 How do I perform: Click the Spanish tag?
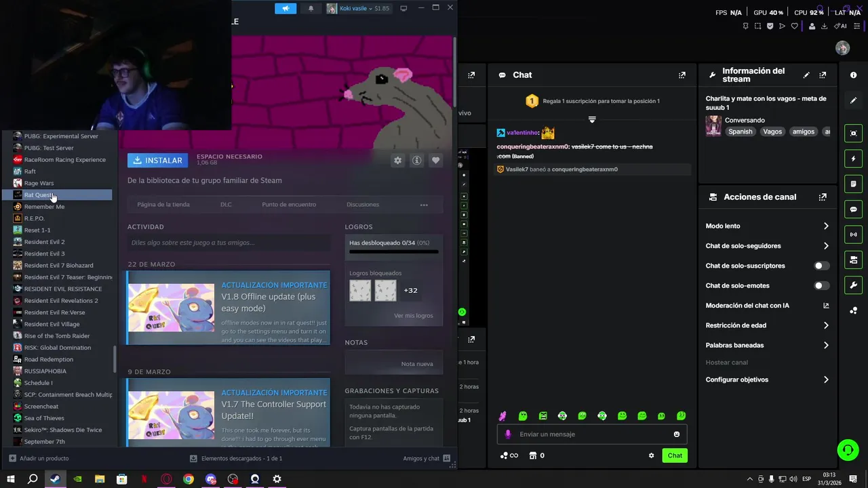click(x=741, y=131)
